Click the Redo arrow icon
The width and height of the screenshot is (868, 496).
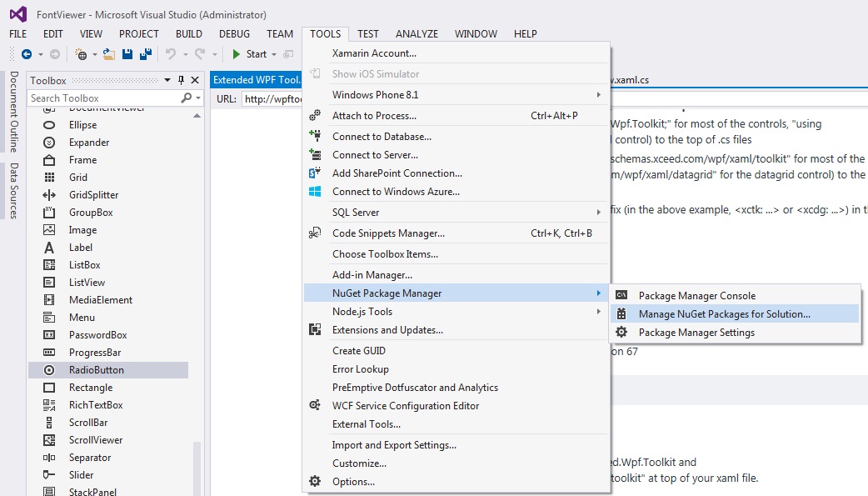tap(200, 53)
